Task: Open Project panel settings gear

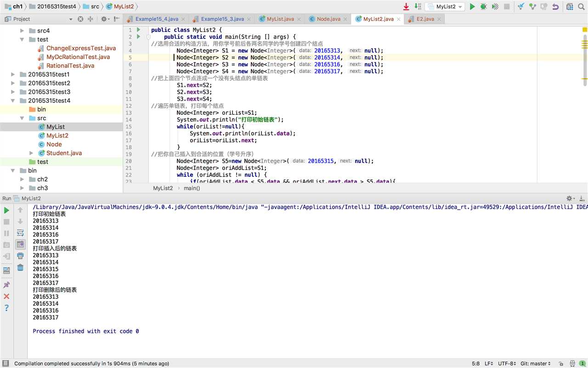Action: 104,19
